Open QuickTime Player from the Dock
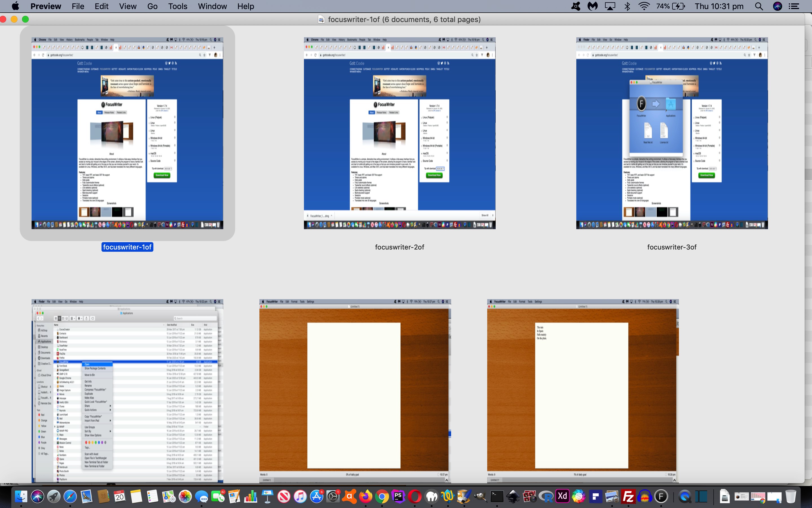812x508 pixels. [x=685, y=496]
